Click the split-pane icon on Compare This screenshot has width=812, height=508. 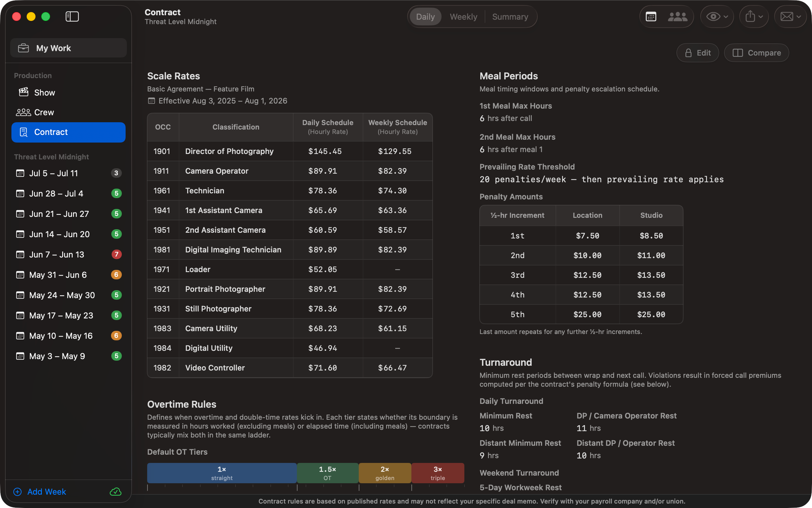737,53
